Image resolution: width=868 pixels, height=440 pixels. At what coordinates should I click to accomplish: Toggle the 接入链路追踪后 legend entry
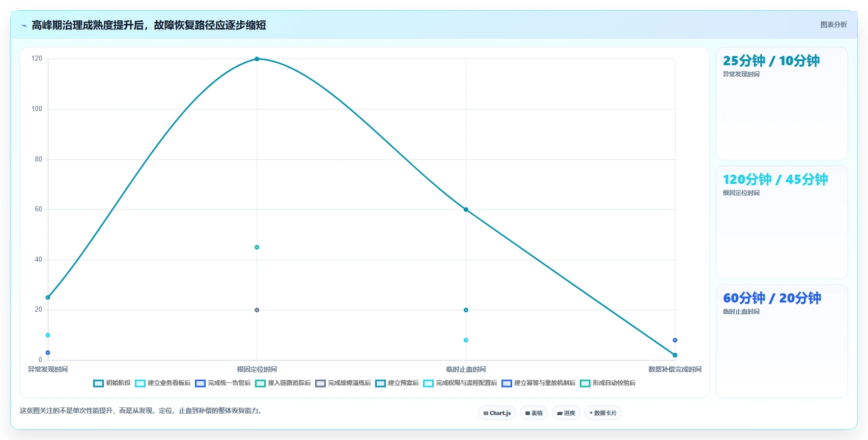tap(283, 383)
